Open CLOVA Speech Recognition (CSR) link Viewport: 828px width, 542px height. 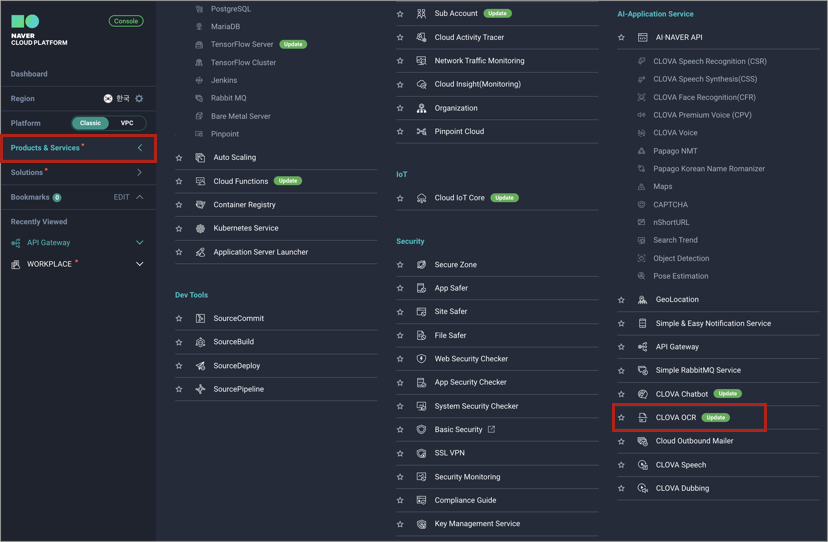pos(710,61)
